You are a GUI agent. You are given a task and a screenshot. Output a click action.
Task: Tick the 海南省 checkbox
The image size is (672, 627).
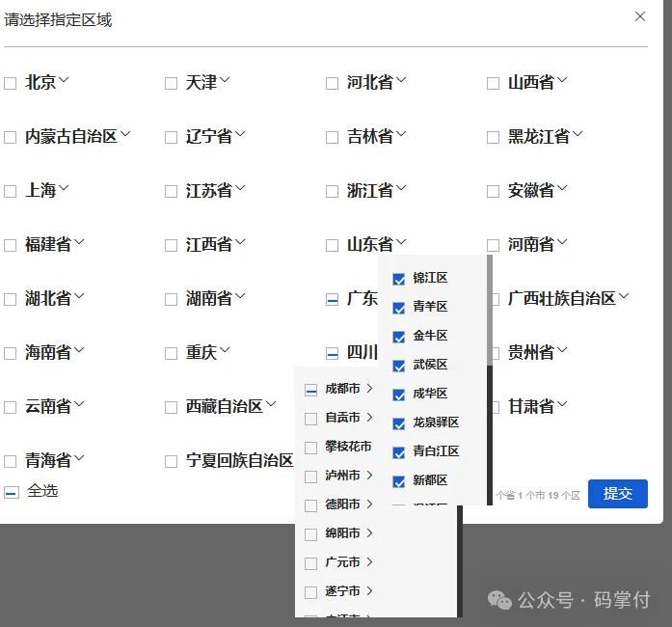[x=11, y=353]
